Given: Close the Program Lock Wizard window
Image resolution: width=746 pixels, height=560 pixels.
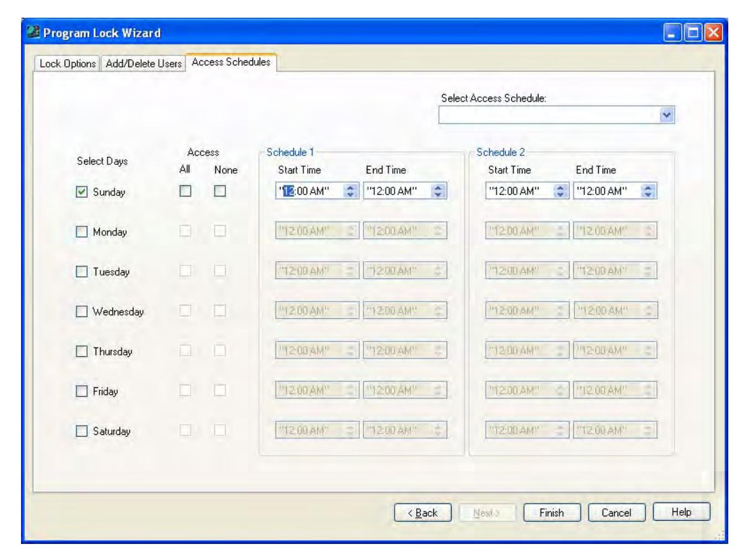Looking at the screenshot, I should point(713,33).
